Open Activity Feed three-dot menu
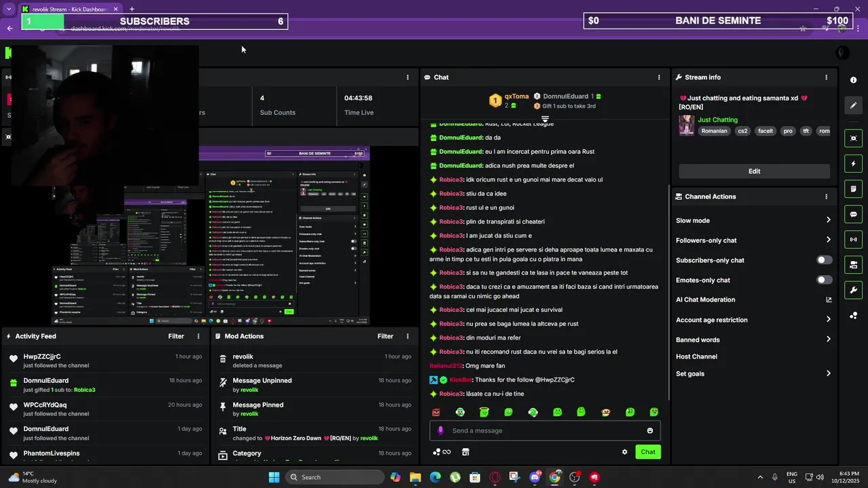Screen dimensions: 868x488 (199, 336)
